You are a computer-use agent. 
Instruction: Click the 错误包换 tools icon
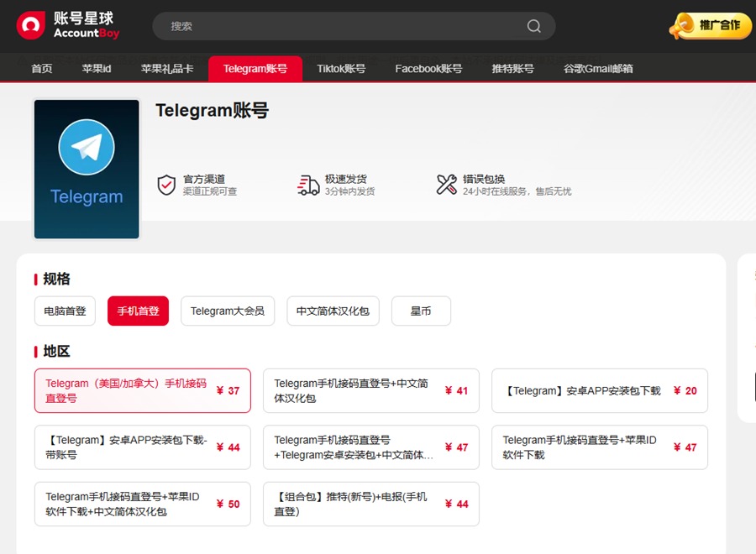[447, 185]
